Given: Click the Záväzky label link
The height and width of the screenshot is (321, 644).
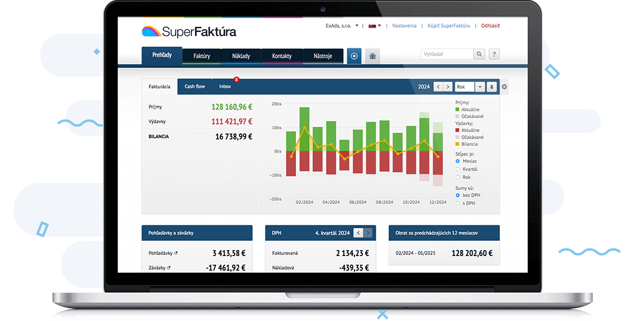Looking at the screenshot, I should [x=157, y=268].
